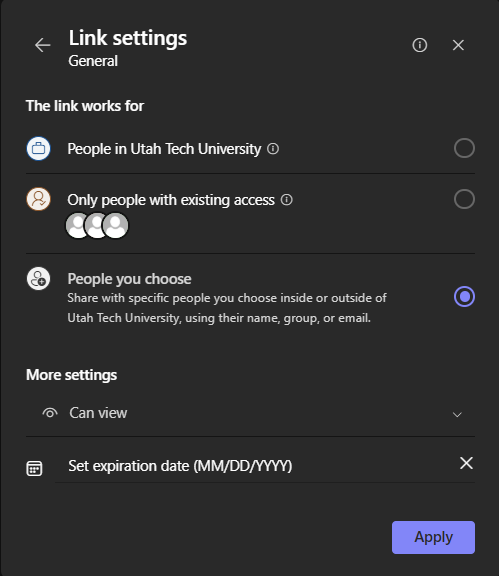Screen dimensions: 499x576
Task: Click the eye icon beside Can view
Action: click(50, 413)
